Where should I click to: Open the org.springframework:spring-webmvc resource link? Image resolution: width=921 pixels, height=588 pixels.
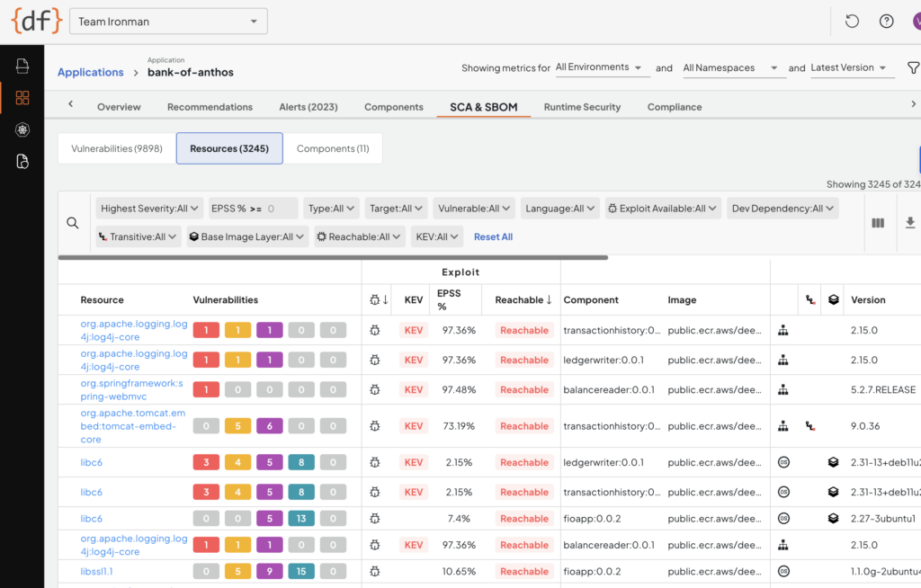click(132, 389)
